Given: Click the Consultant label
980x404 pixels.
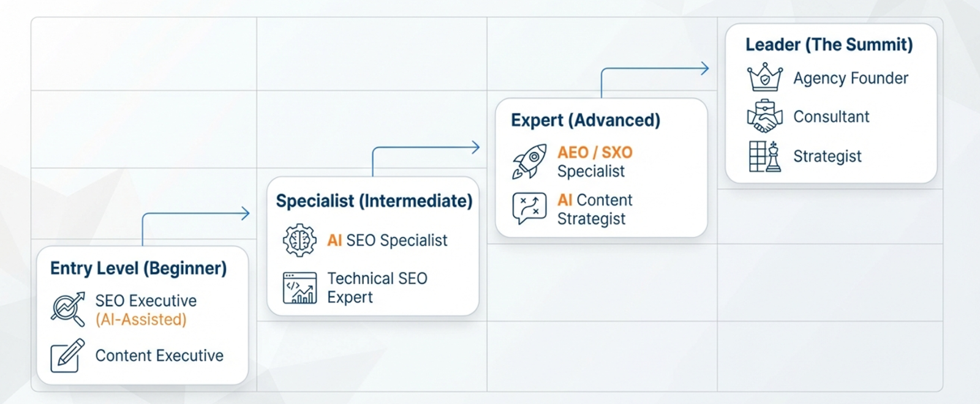Looking at the screenshot, I should (831, 117).
